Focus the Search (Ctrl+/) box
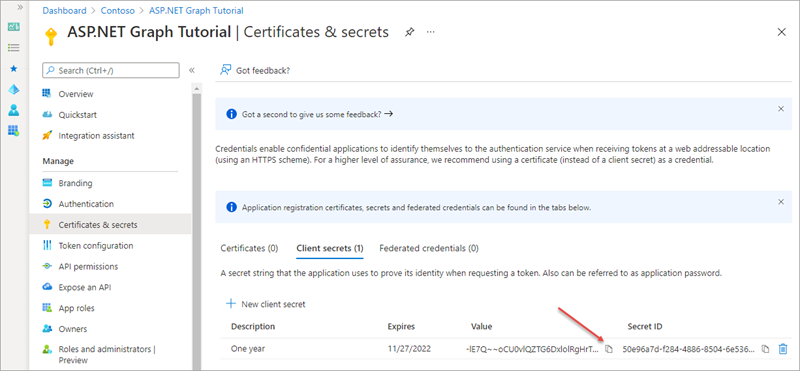This screenshot has height=371, width=800. tap(111, 70)
